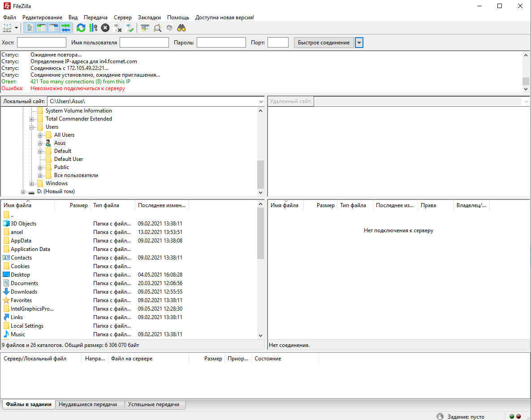This screenshot has width=531, height=420.
Task: Open the Доступна новая версия! menu
Action: click(224, 17)
